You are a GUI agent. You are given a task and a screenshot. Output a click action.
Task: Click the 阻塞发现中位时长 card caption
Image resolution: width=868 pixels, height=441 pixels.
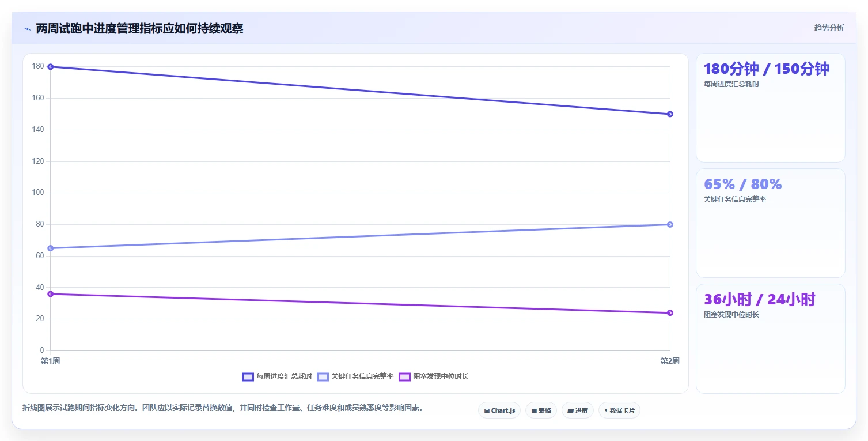(731, 315)
